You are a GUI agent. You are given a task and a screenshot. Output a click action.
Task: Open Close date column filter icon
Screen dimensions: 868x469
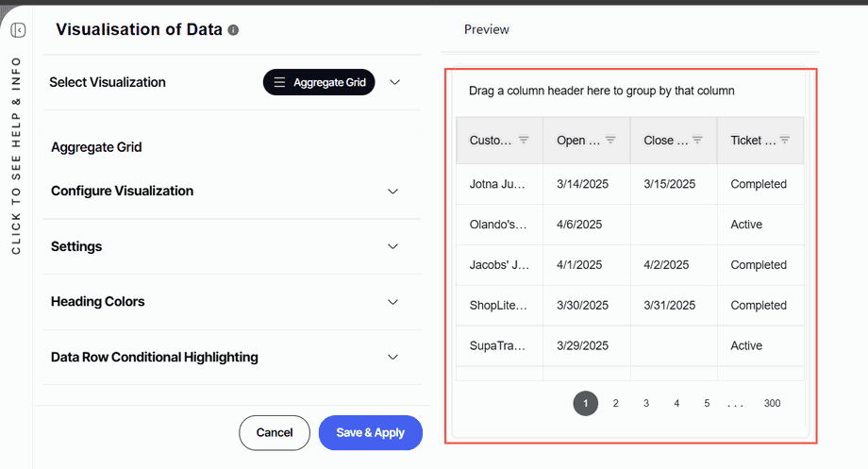[x=697, y=140]
